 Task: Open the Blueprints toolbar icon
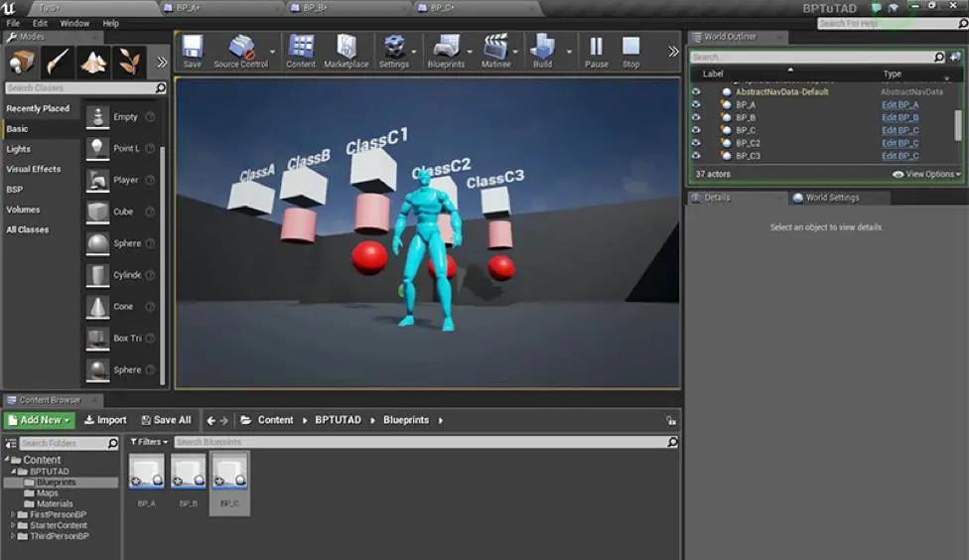pos(446,51)
